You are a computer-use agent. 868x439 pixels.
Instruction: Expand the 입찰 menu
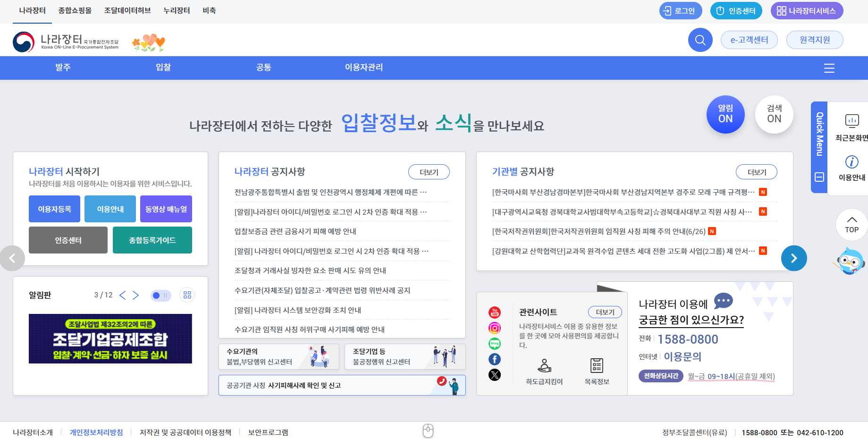coord(163,68)
